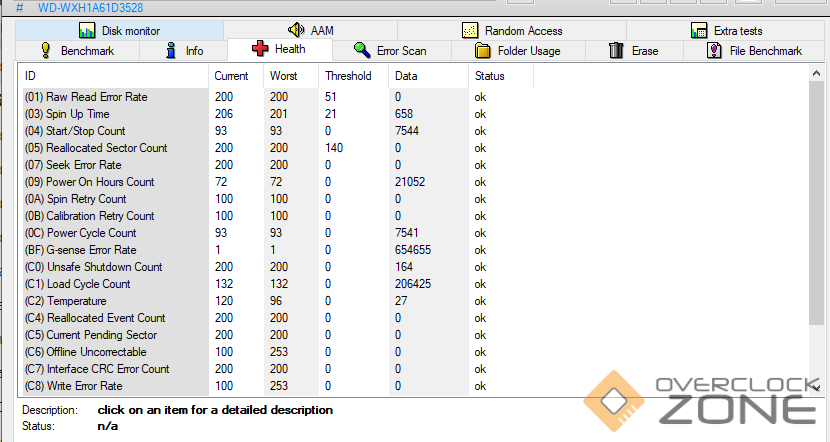
Task: Switch to the Info tab
Action: [x=183, y=50]
